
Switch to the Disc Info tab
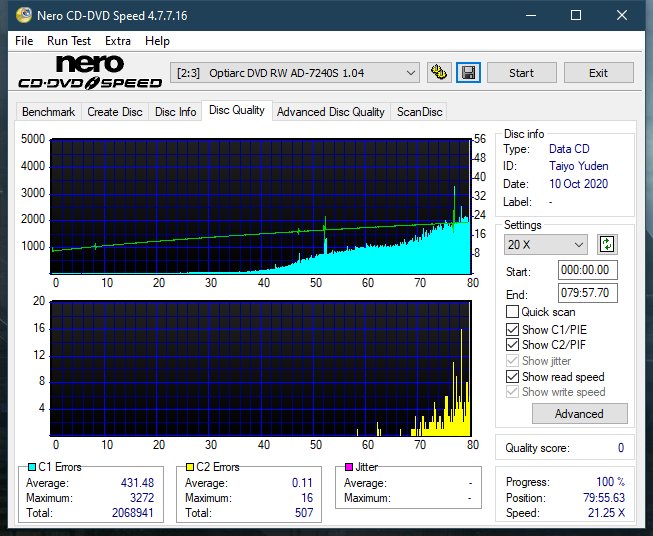[x=175, y=112]
